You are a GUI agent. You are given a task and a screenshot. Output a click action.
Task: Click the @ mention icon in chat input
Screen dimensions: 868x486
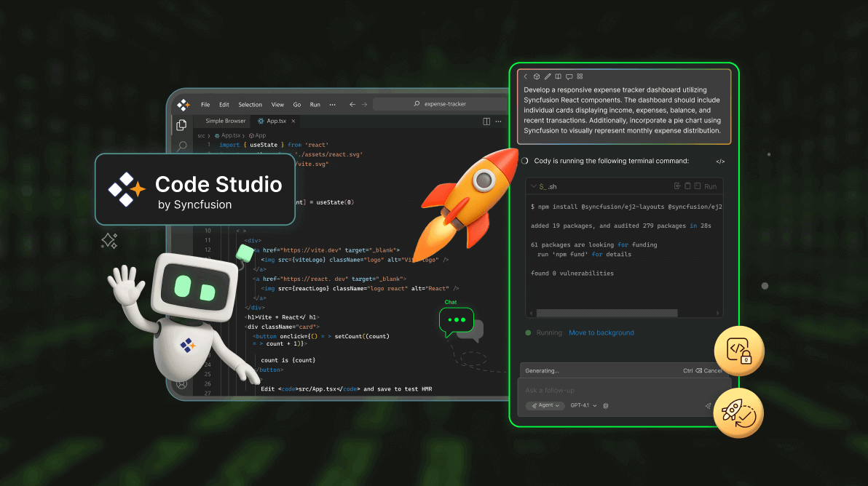click(x=605, y=405)
